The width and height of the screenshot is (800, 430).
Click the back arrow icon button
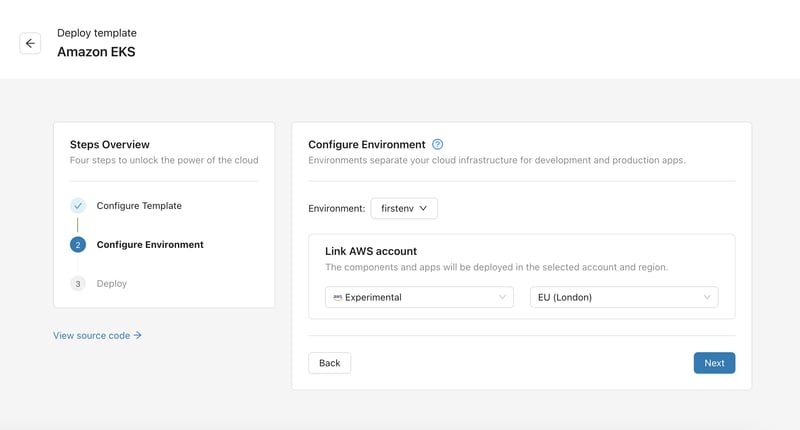coord(30,43)
